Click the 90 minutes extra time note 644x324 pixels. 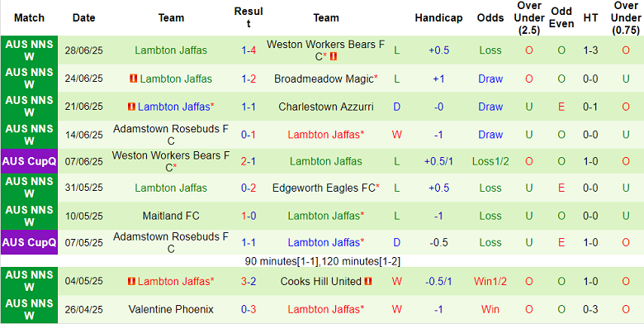[x=322, y=261]
